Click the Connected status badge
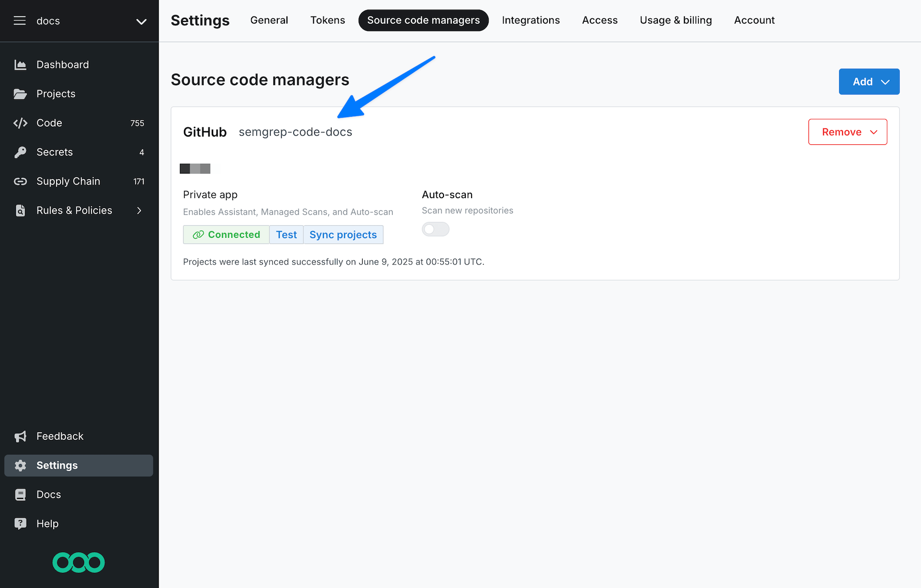The height and width of the screenshot is (588, 921). coord(226,234)
